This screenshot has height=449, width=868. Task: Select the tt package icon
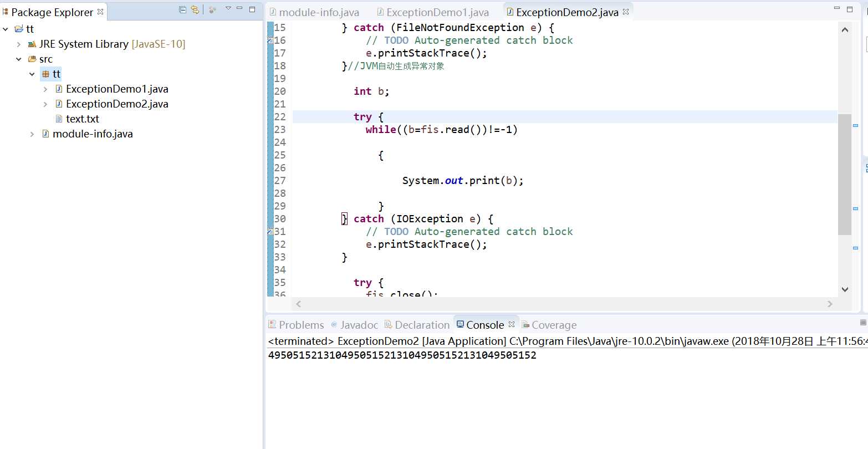click(x=45, y=74)
